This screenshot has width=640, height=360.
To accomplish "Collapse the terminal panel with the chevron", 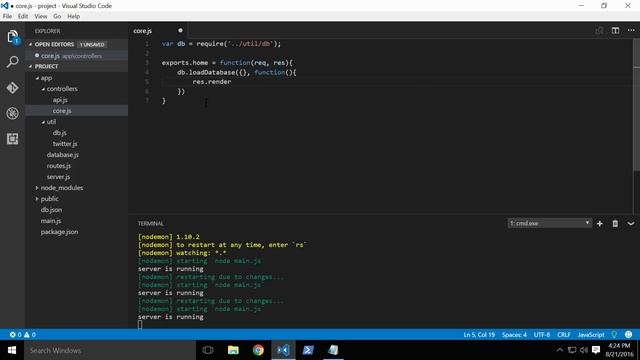I will pyautogui.click(x=631, y=224).
